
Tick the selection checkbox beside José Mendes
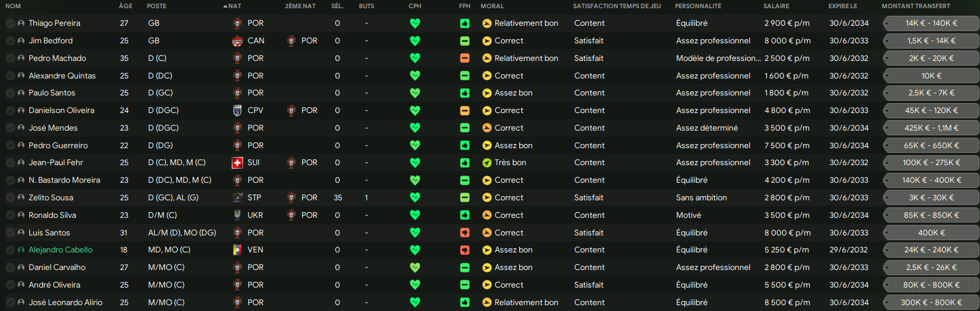point(11,128)
